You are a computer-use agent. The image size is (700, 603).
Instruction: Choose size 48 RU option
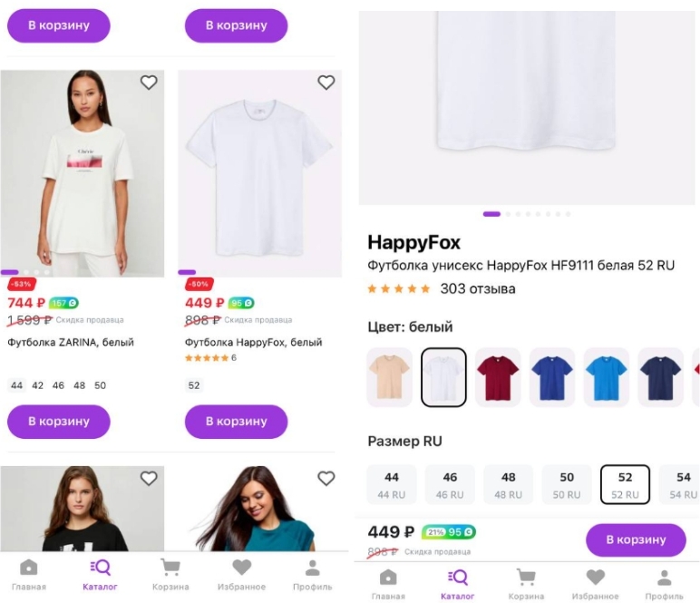click(x=508, y=484)
